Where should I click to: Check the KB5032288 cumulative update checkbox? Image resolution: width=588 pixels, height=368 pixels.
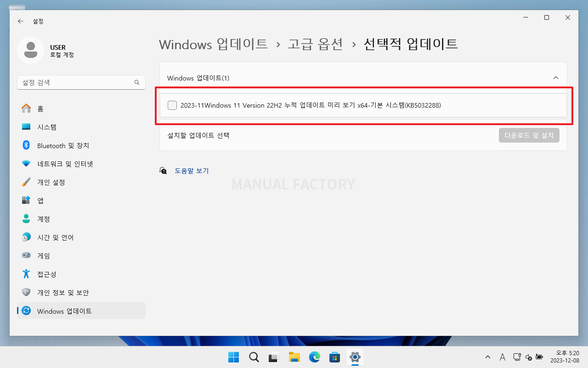(x=172, y=105)
